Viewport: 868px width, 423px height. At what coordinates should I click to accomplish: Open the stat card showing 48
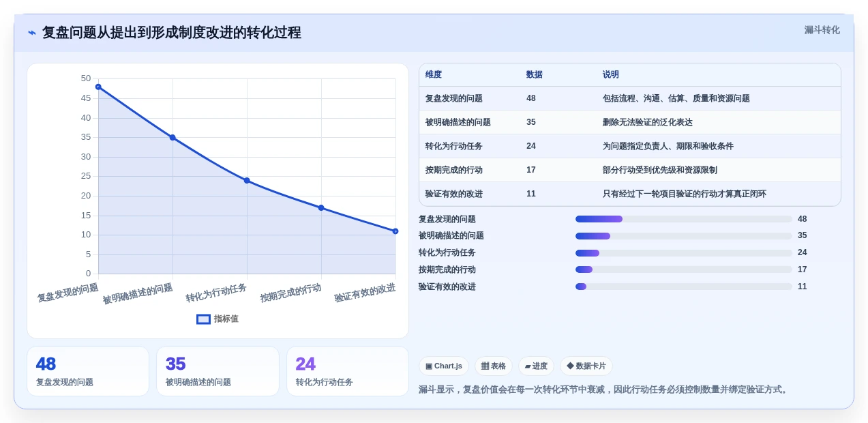(x=88, y=371)
